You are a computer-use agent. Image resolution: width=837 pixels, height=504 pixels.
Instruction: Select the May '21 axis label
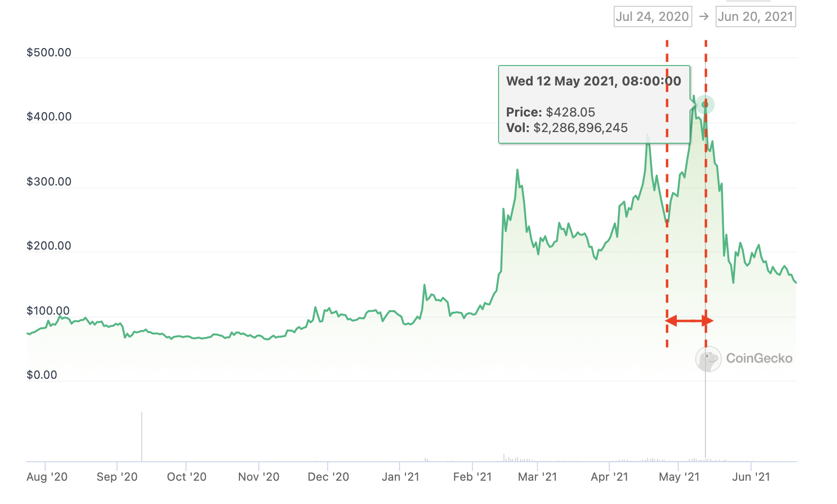coord(679,477)
